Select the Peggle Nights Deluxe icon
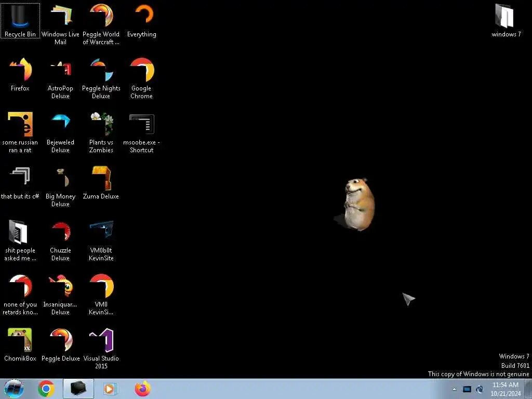Viewport: 532px width, 399px height. point(101,78)
